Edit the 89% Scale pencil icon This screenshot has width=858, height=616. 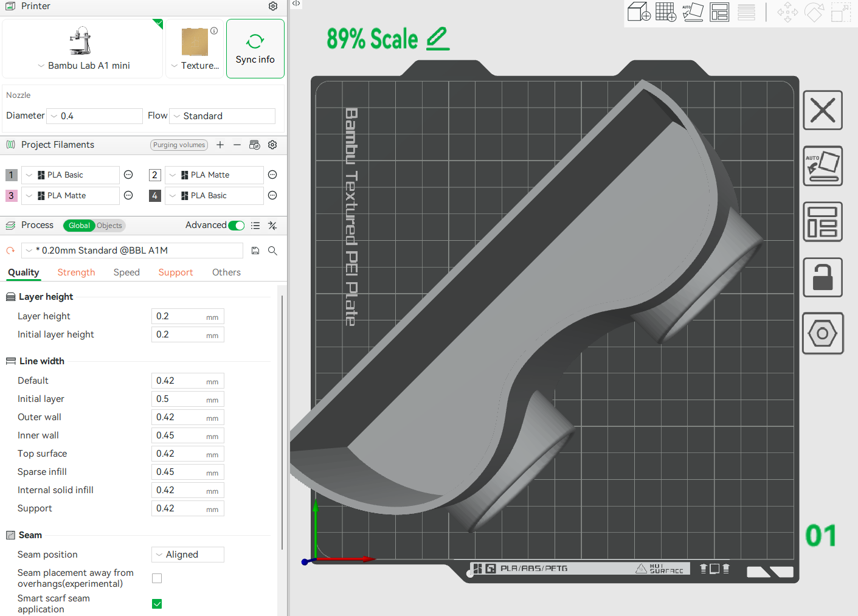click(x=438, y=39)
